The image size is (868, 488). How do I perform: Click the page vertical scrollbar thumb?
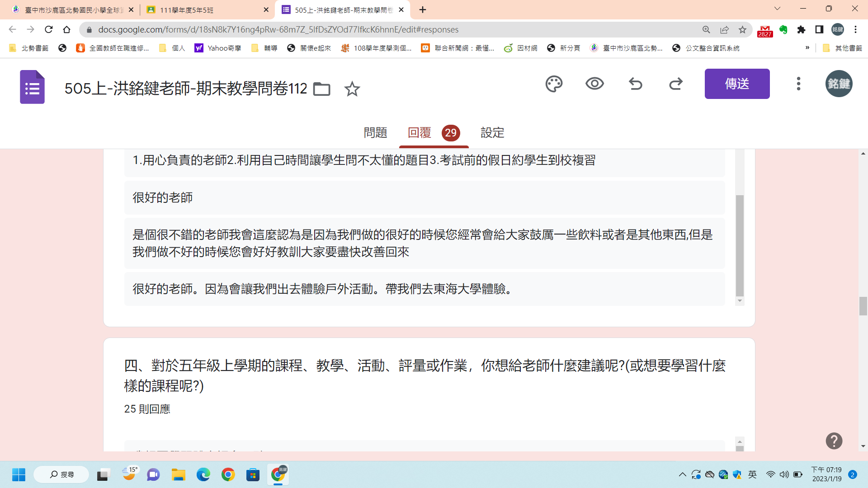click(863, 306)
